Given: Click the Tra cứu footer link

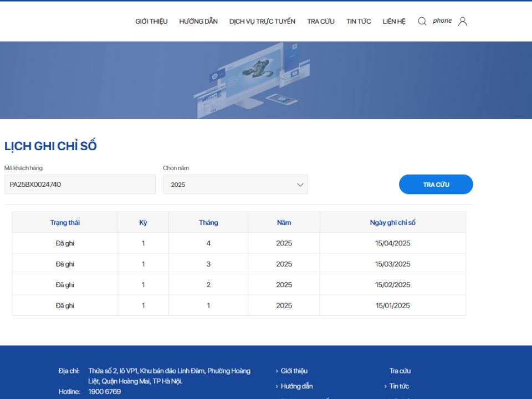Looking at the screenshot, I should [x=400, y=371].
